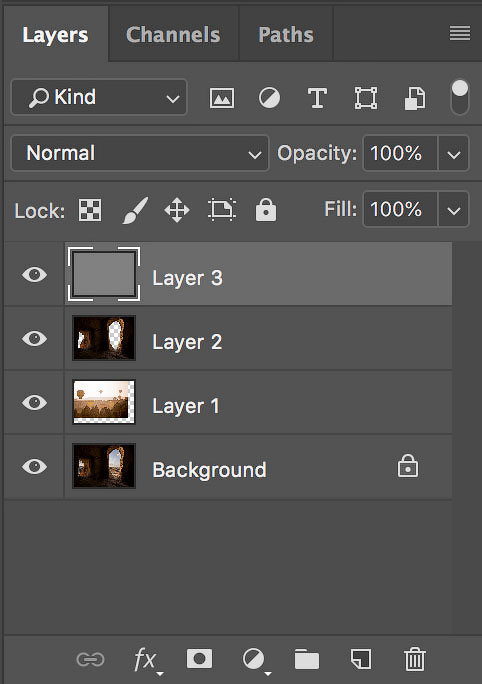Filter for smart objects icon
Screen dimensions: 482x684
pos(414,98)
